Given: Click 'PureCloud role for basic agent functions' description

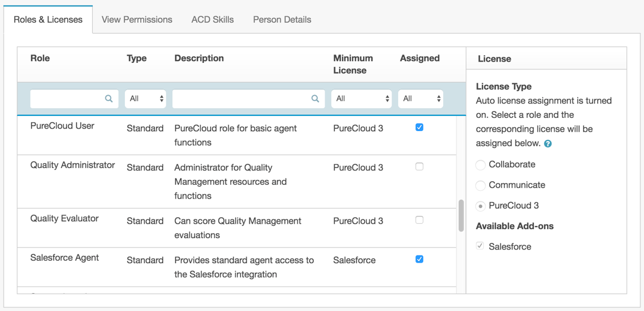Looking at the screenshot, I should tap(236, 135).
